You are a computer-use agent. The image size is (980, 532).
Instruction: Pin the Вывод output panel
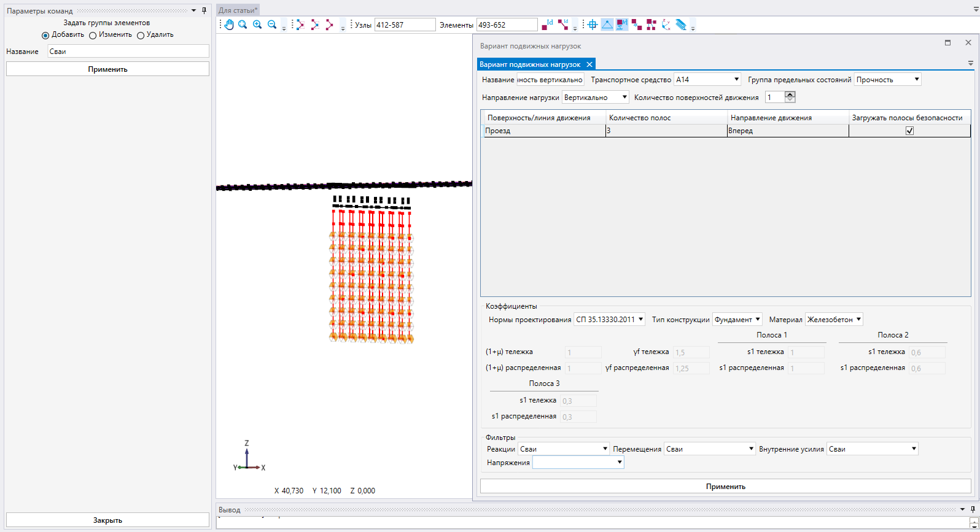pyautogui.click(x=973, y=509)
